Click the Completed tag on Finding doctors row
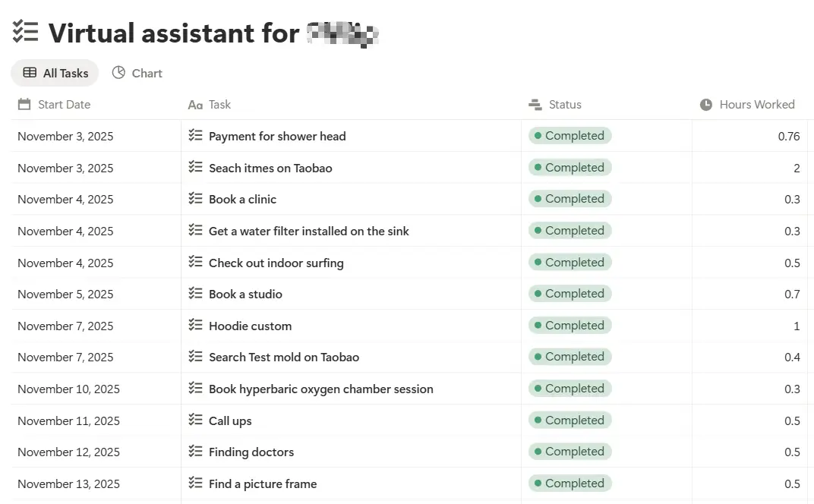This screenshot has width=814, height=504. coord(569,451)
